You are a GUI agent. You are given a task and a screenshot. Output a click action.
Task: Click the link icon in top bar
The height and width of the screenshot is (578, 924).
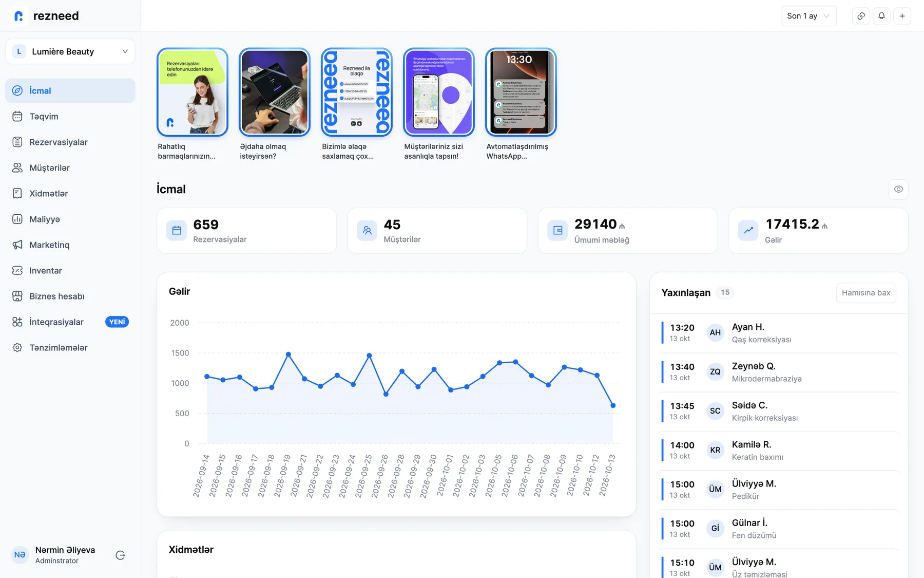tap(861, 16)
